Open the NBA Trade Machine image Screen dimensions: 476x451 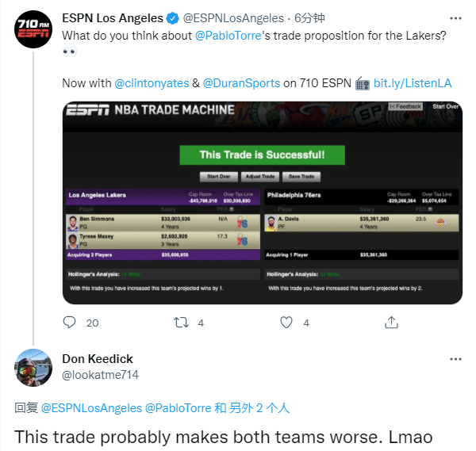coord(263,203)
